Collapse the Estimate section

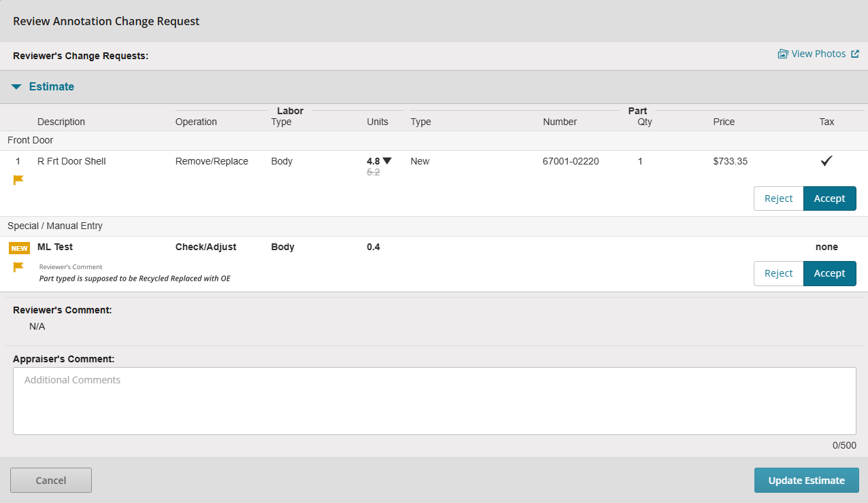[x=16, y=86]
